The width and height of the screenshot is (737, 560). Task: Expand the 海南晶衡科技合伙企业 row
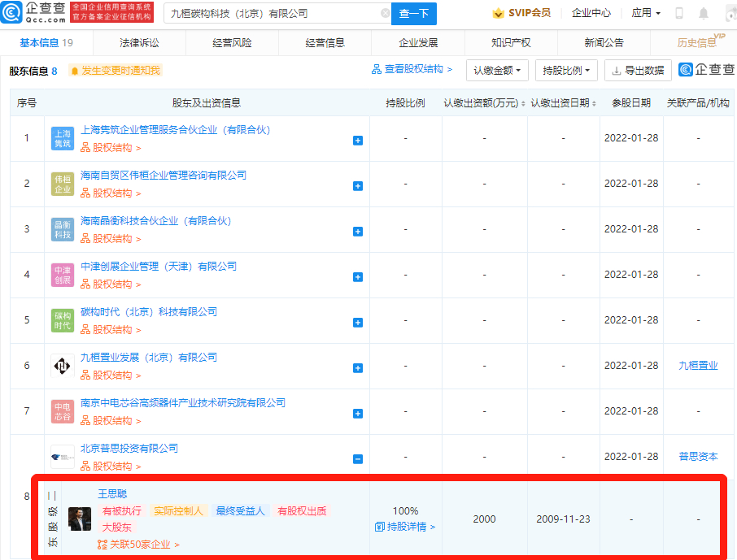click(x=358, y=232)
